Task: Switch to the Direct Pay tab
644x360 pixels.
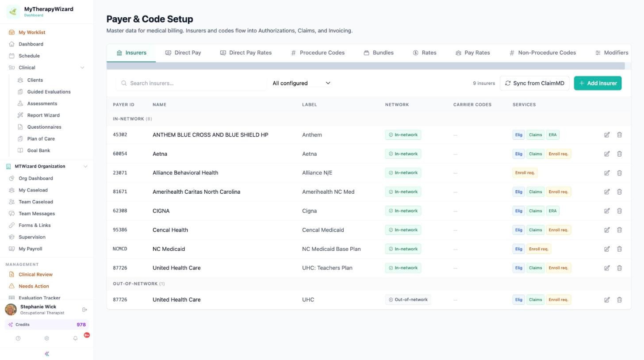Action: (183, 53)
